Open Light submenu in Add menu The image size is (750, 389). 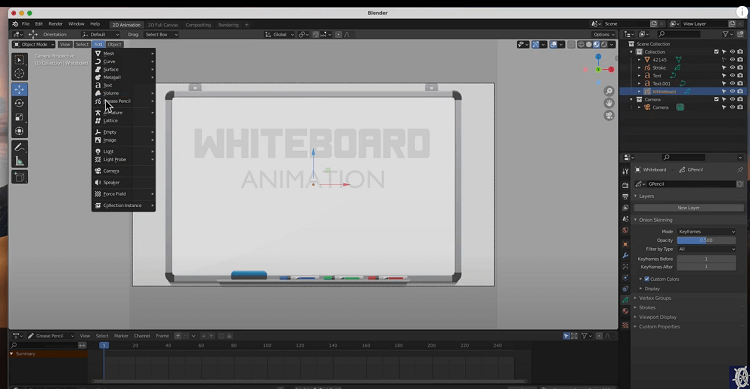(x=124, y=151)
